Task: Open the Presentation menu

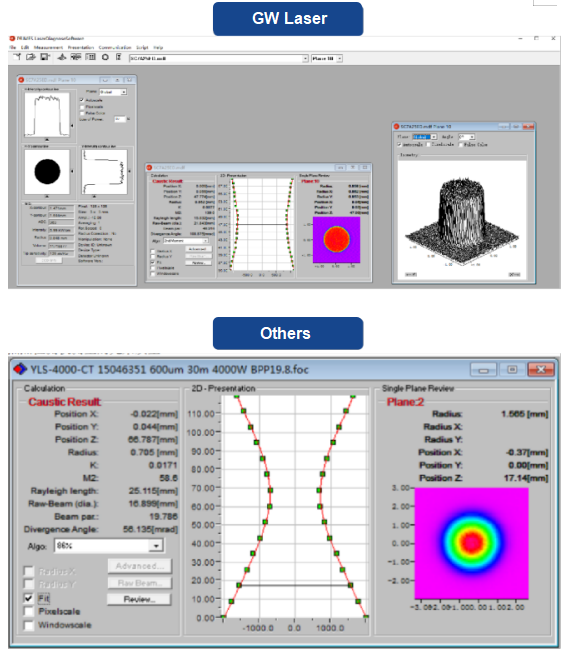Action: point(81,47)
